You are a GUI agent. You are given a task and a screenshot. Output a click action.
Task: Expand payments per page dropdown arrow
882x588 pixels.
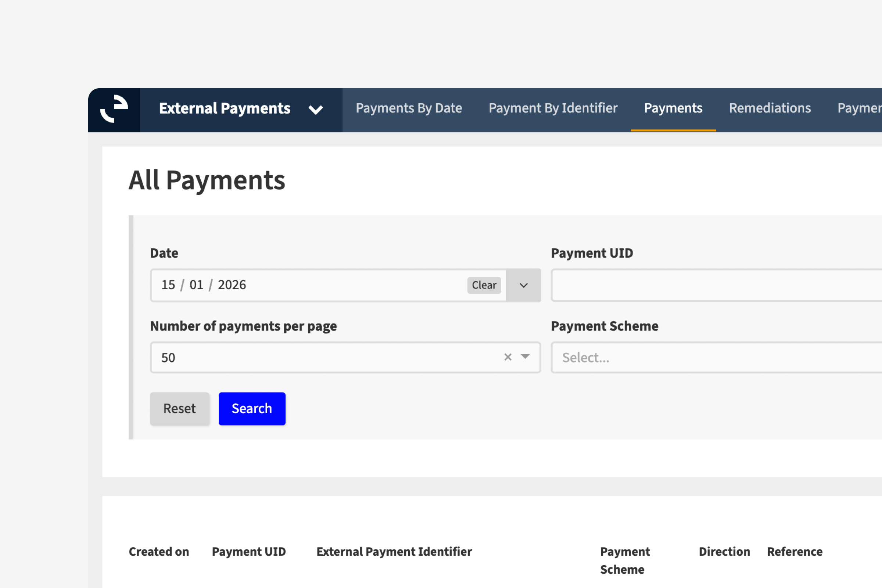(525, 356)
